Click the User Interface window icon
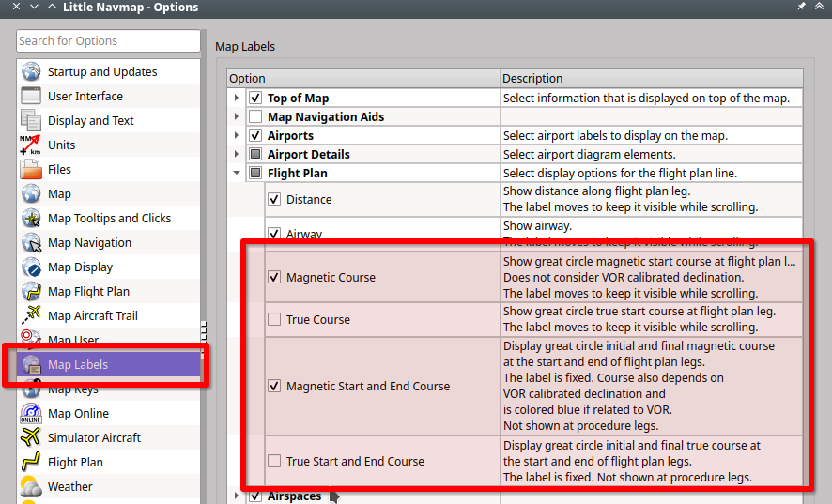832x504 pixels. [x=31, y=96]
